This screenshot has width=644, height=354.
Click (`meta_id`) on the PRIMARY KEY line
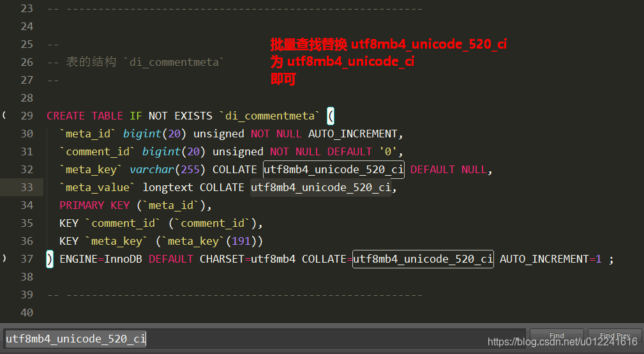[x=171, y=205]
